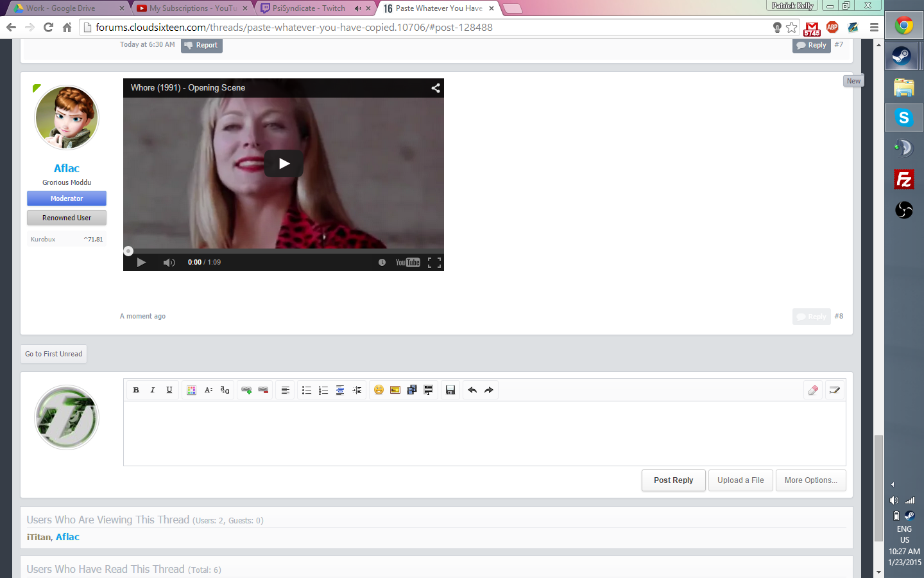The width and height of the screenshot is (924, 578).
Task: Undo last edit in reply editor
Action: point(472,390)
